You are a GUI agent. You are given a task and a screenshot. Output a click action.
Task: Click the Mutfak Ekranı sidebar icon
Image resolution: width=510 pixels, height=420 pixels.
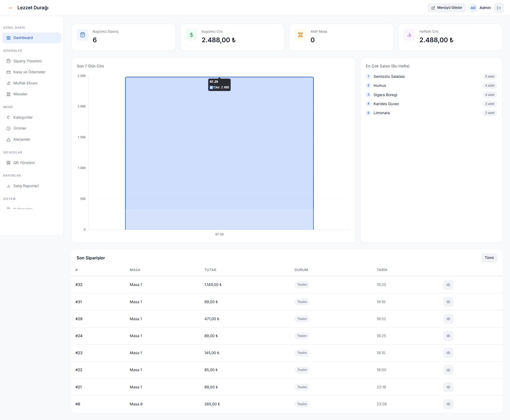8,83
